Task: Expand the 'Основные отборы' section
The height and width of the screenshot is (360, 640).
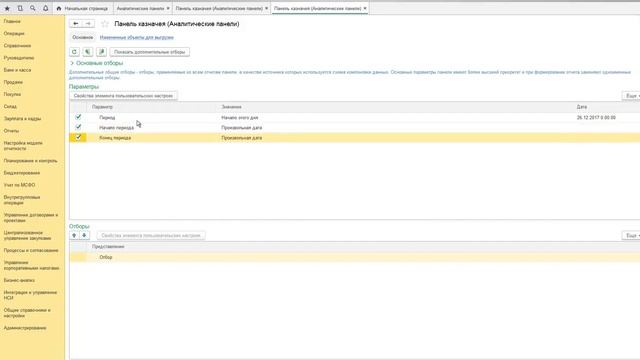Action: pyautogui.click(x=96, y=63)
